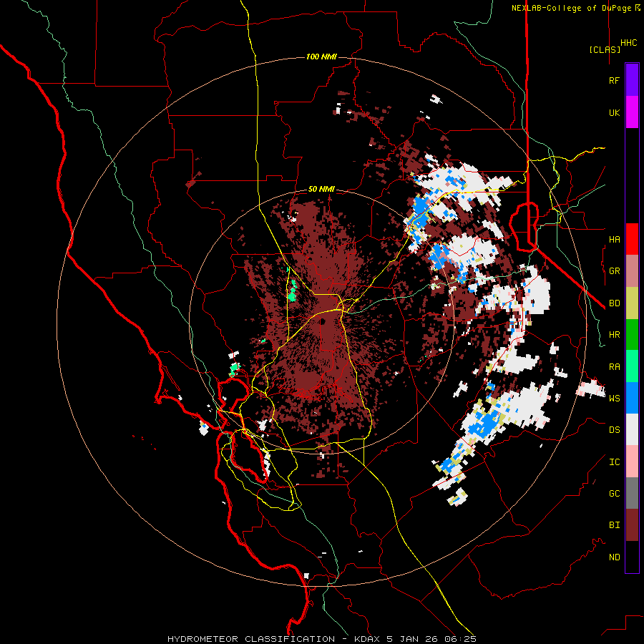Choose the mint green RA legend swatch
This screenshot has width=644, height=644.
632,366
